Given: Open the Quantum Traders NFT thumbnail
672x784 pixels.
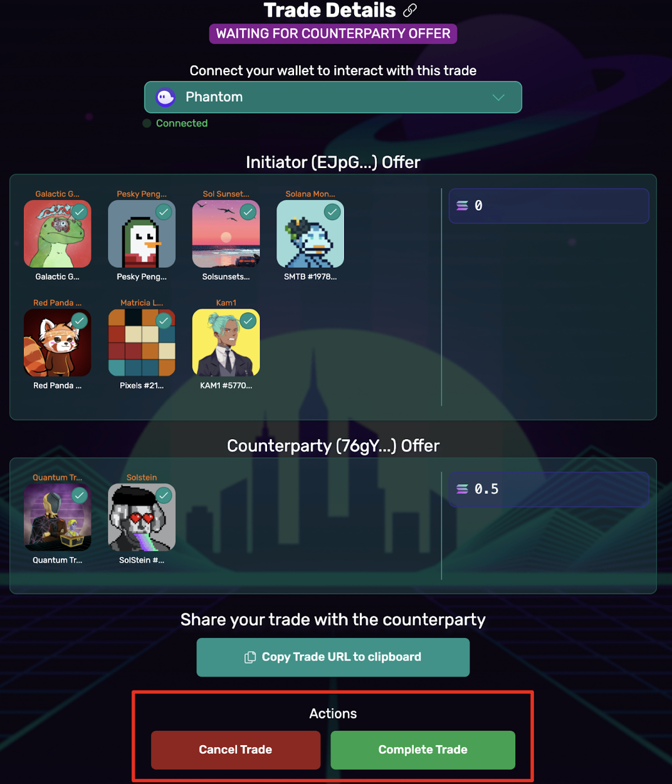Looking at the screenshot, I should (x=58, y=517).
